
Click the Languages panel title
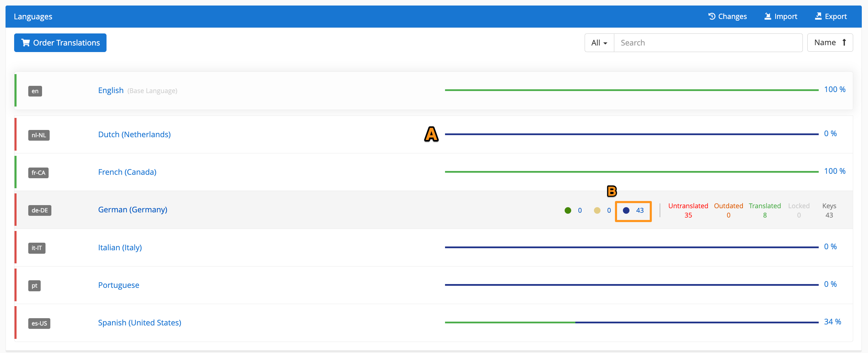(33, 17)
